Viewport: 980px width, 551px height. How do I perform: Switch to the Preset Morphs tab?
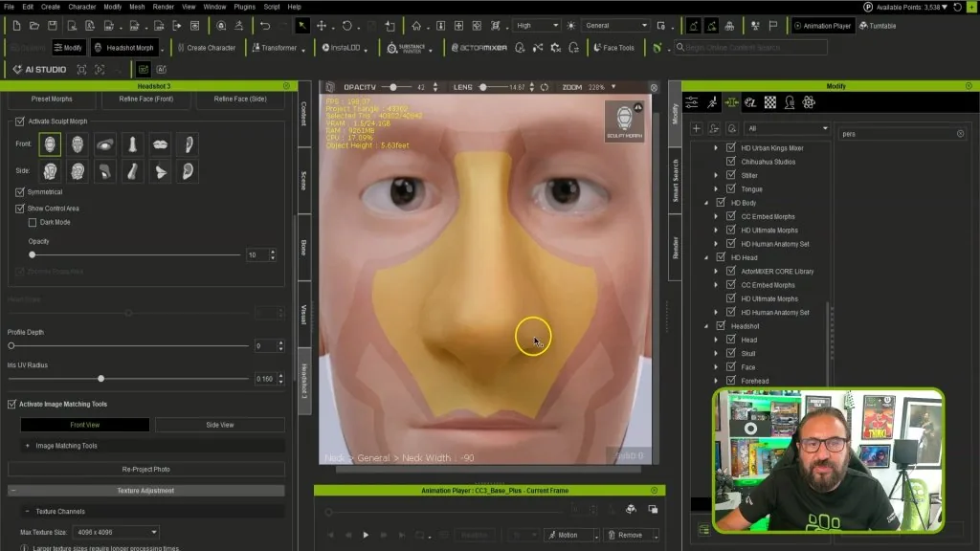pyautogui.click(x=52, y=99)
